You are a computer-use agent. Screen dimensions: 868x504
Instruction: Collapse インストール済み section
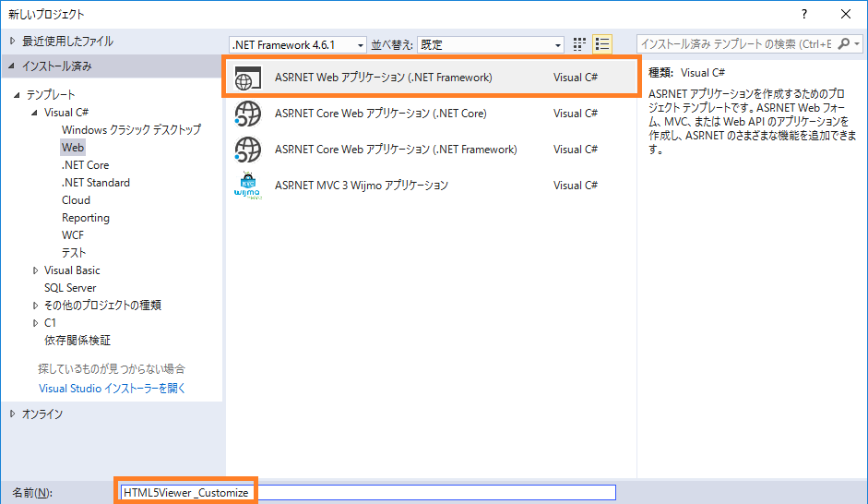click(12, 66)
